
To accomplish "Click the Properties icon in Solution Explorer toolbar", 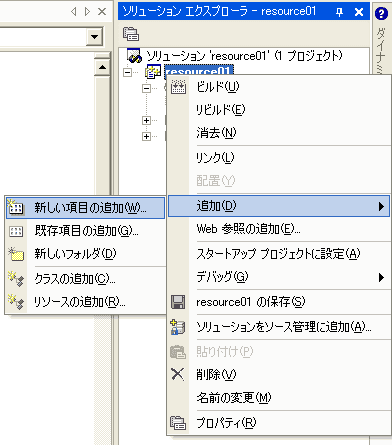I will 131,34.
